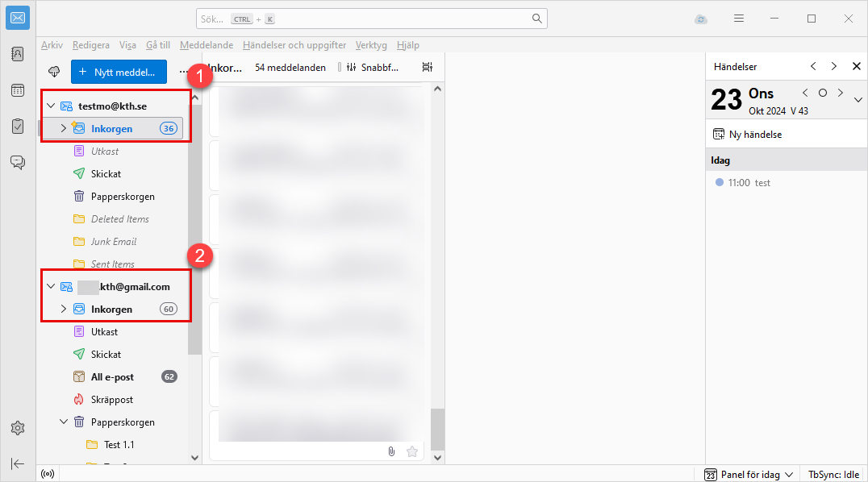Click the Get Messages cloud icon
The height and width of the screenshot is (482, 868).
pyautogui.click(x=54, y=71)
